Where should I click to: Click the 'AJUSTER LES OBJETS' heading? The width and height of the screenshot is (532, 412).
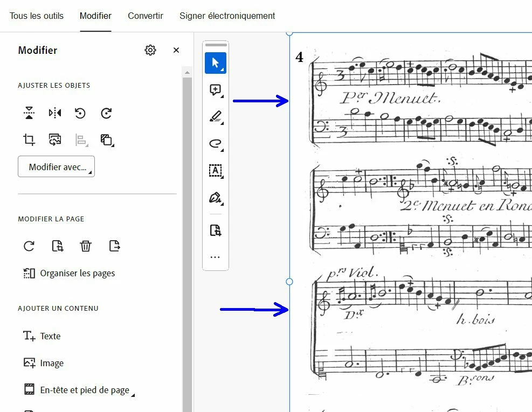click(x=54, y=86)
